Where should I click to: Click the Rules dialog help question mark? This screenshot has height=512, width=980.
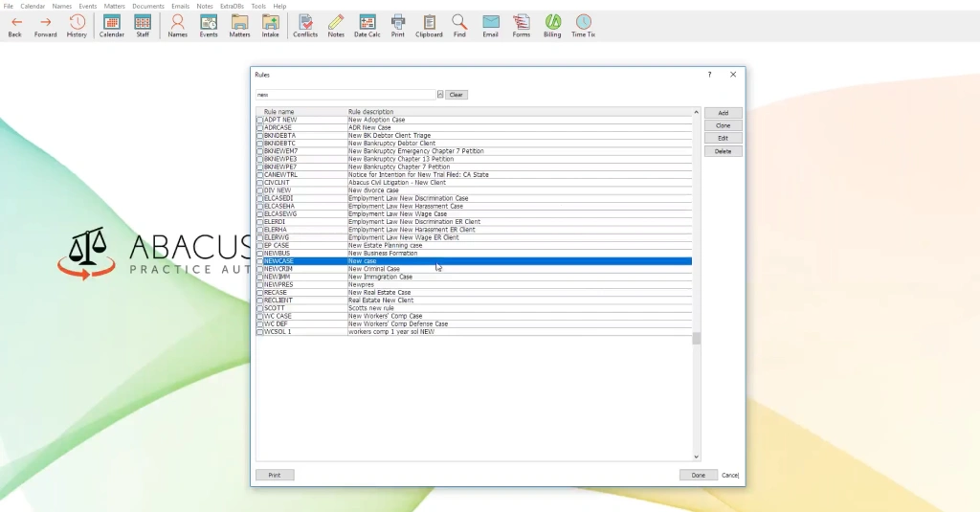(709, 75)
